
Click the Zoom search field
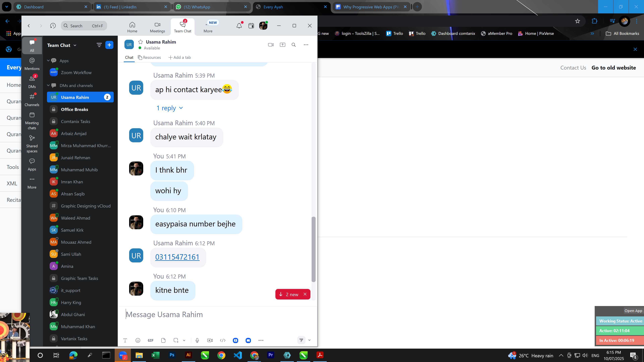point(84,26)
